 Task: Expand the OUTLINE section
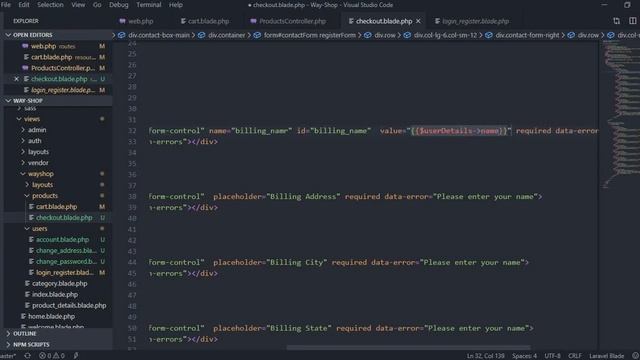(57, 333)
